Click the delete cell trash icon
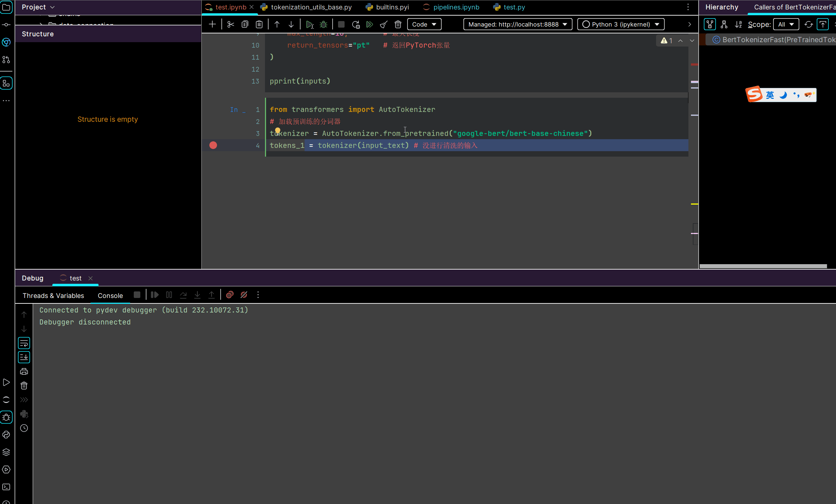The image size is (836, 504). point(398,24)
